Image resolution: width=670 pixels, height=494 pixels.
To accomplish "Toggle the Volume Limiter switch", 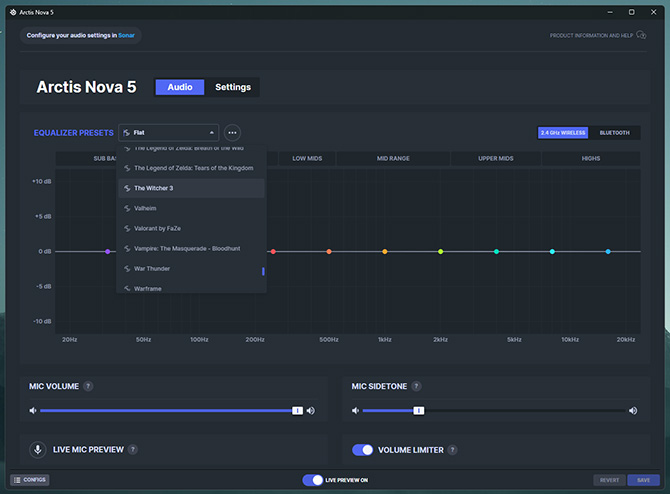I will point(362,450).
